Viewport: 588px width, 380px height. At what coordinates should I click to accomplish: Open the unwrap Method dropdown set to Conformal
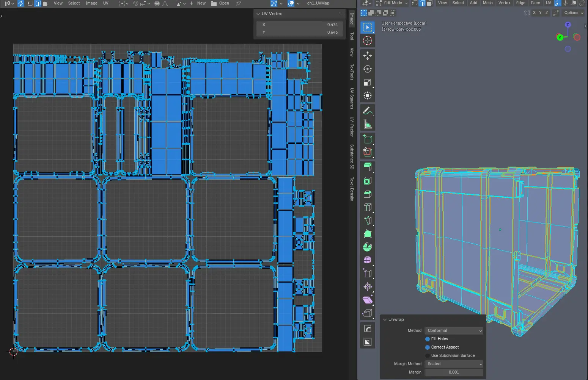pos(454,331)
